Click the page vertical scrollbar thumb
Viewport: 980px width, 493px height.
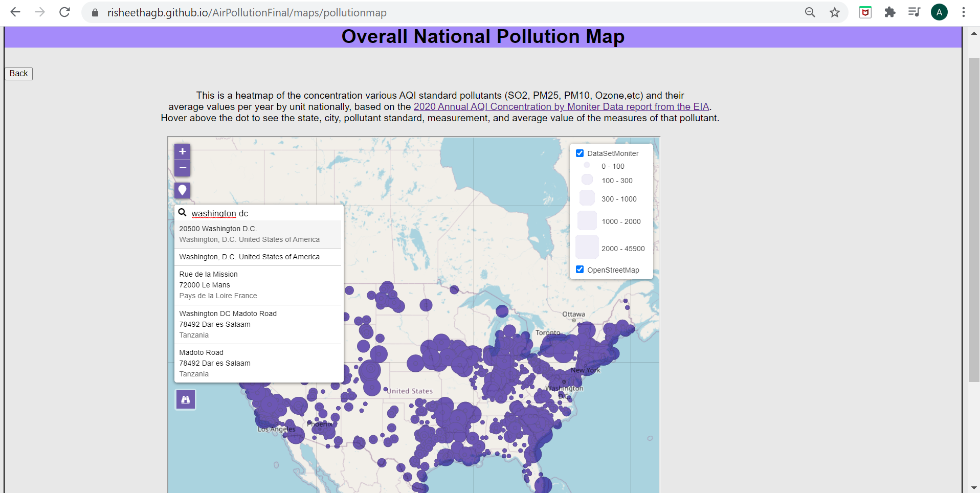tap(974, 220)
